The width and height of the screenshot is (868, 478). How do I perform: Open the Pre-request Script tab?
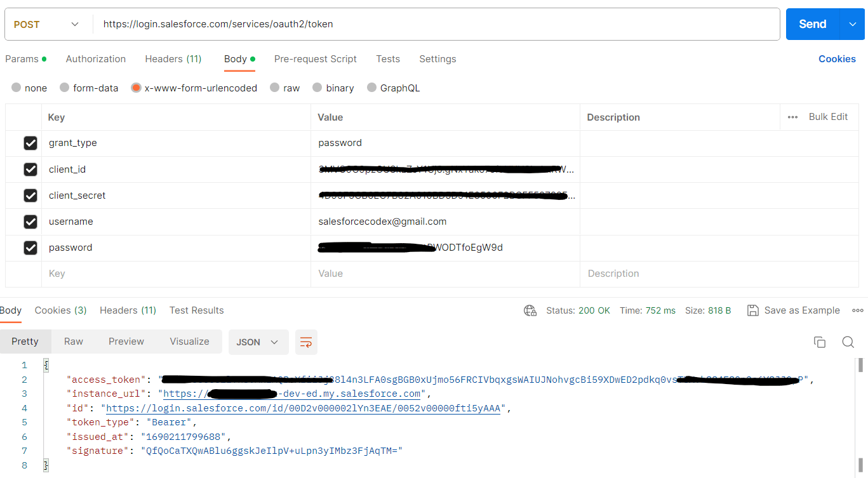[x=316, y=59]
